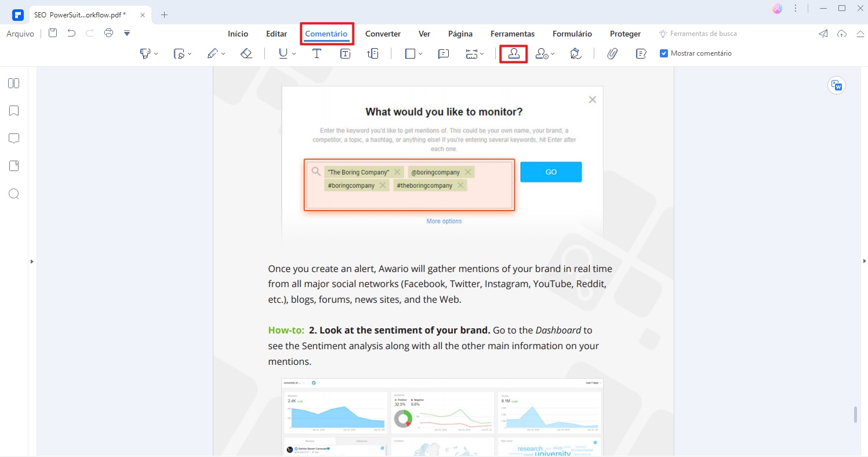Collapse the ribbon with the up arrow

pos(860,34)
